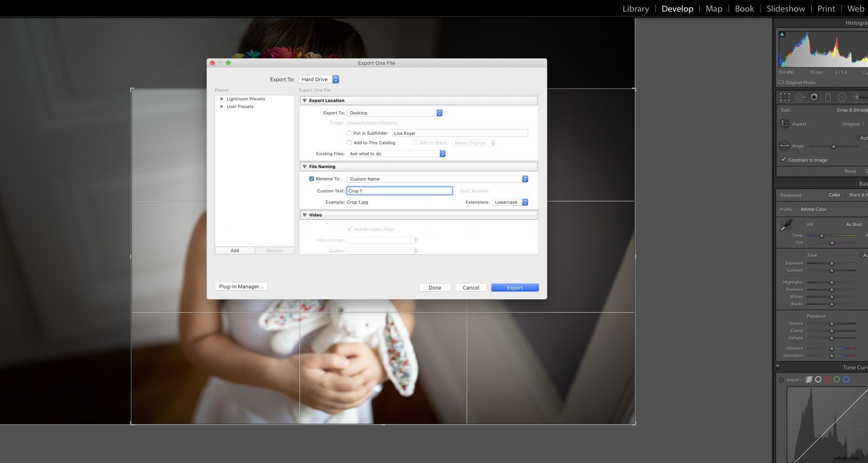Select the Graduated Filter tool
Viewport: 868px width, 463px height.
(x=828, y=97)
